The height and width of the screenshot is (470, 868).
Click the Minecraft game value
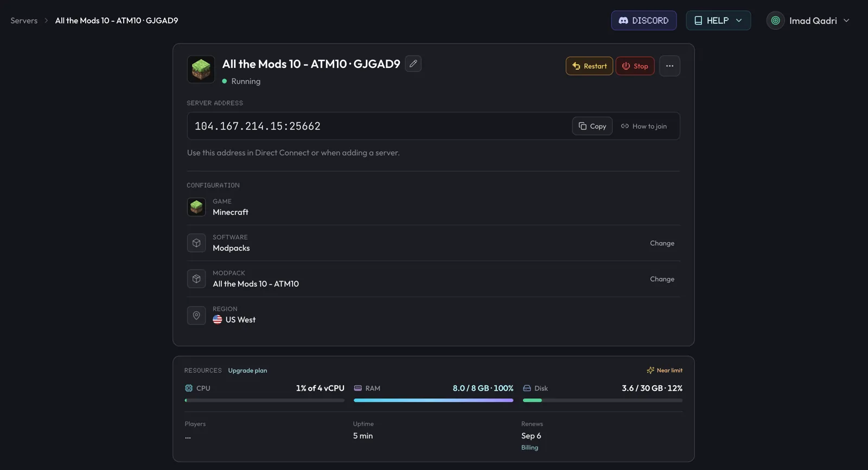(231, 212)
